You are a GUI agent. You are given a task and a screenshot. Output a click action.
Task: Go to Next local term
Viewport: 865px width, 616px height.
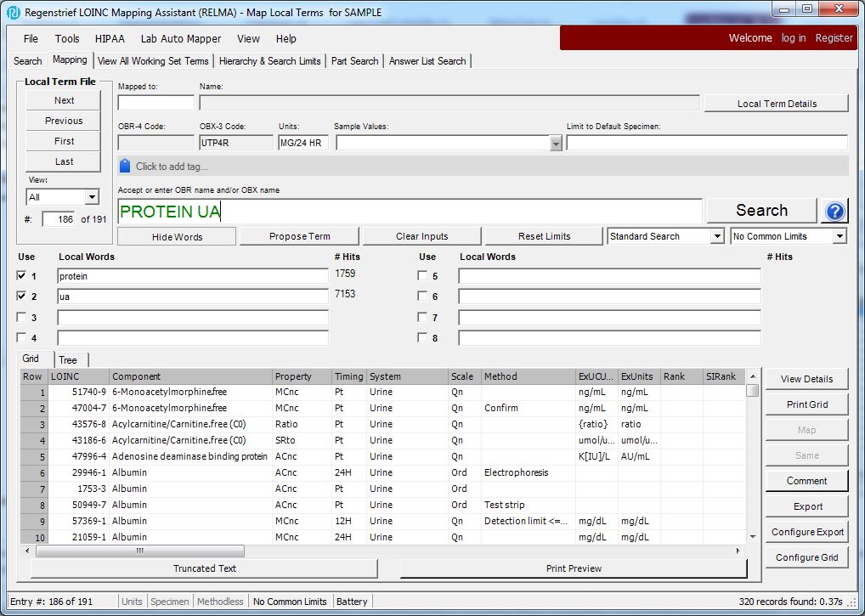point(64,100)
